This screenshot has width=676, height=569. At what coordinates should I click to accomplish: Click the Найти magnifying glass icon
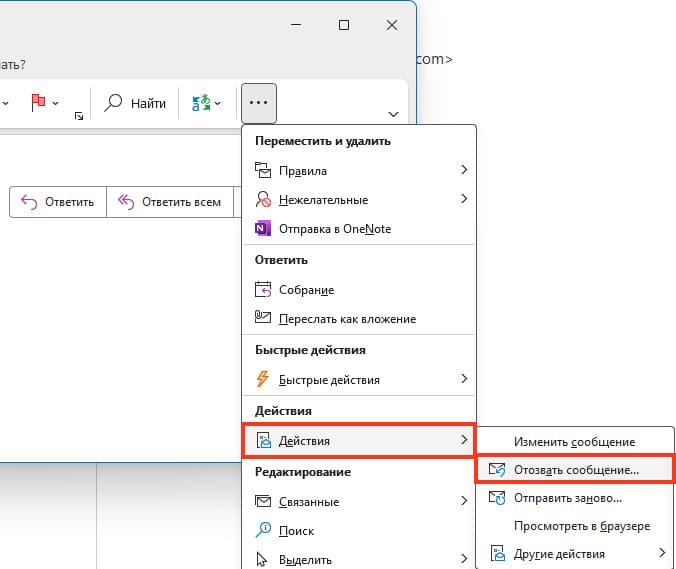click(113, 103)
